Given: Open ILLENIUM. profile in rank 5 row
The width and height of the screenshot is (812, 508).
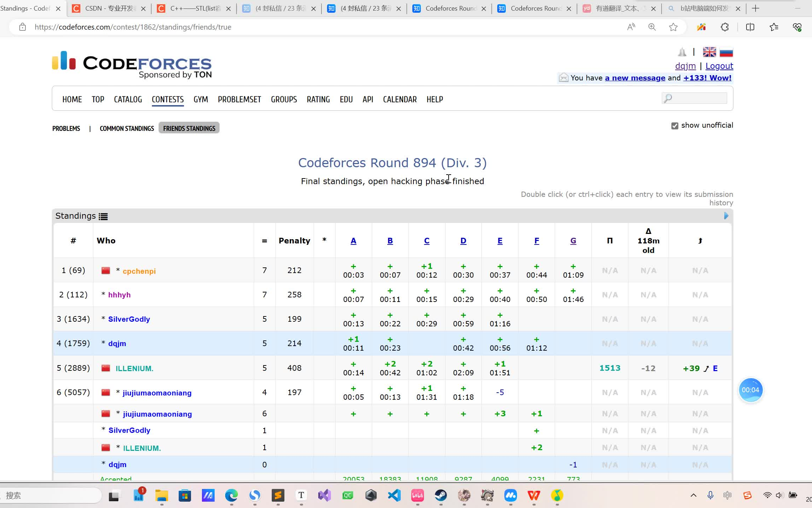Looking at the screenshot, I should click(134, 369).
